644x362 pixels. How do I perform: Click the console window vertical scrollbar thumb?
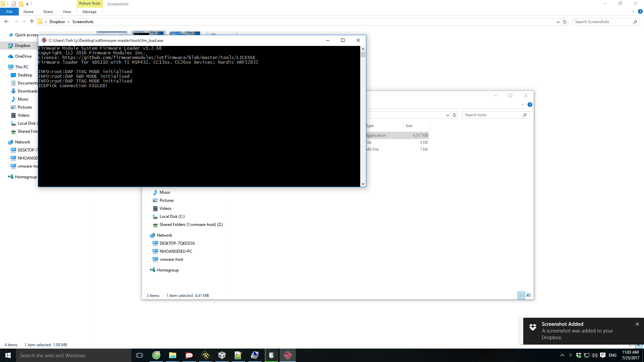coord(363,54)
